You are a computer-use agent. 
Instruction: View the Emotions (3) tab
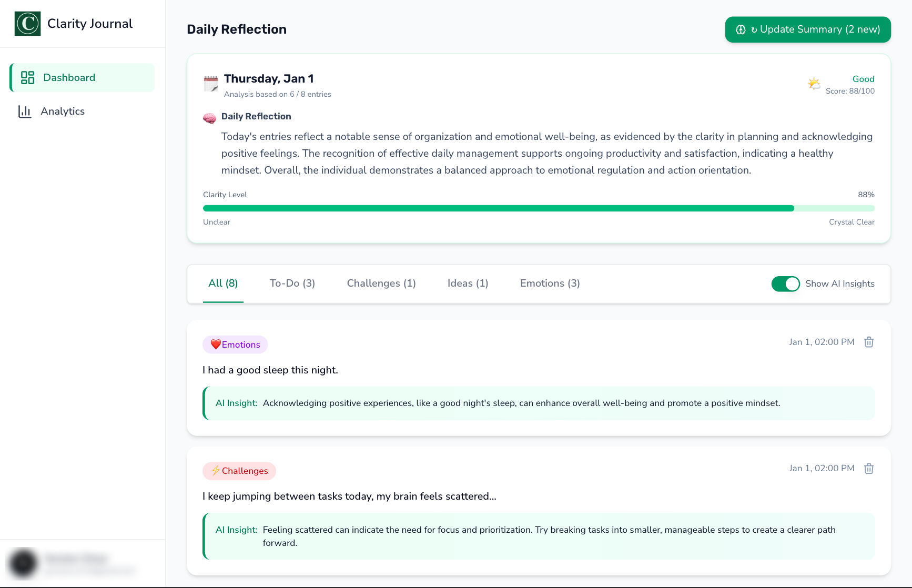[x=550, y=283]
